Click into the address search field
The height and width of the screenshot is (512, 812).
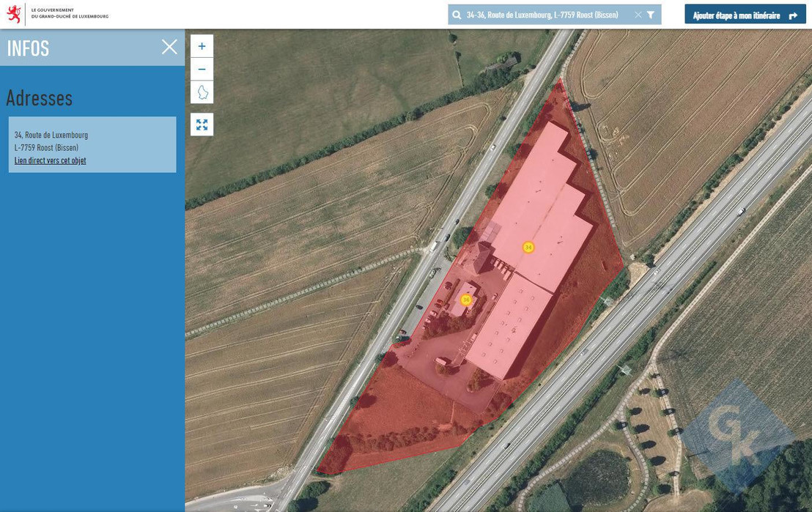(x=542, y=15)
